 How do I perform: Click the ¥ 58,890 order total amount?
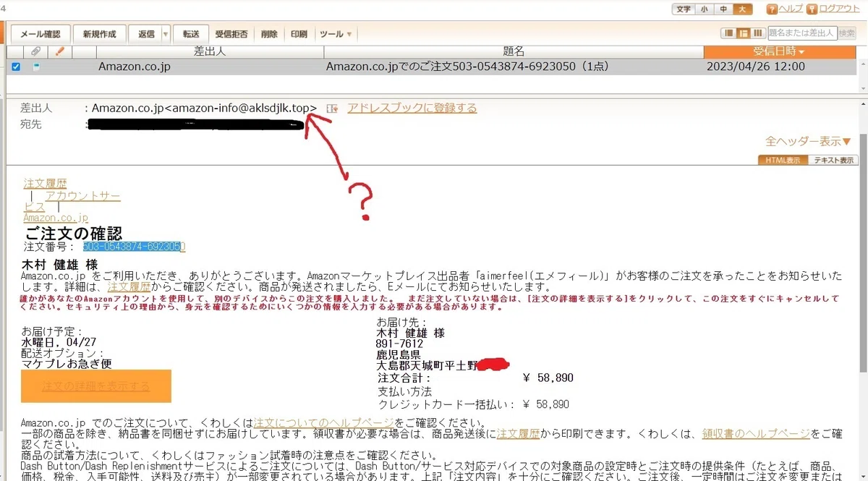pyautogui.click(x=548, y=378)
